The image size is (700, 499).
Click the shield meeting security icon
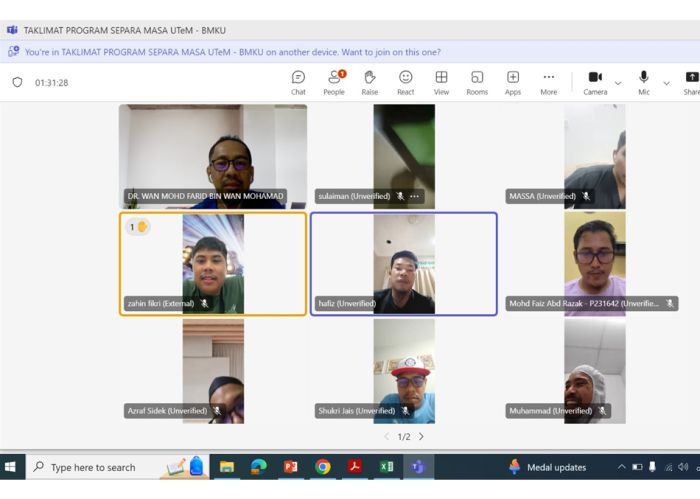coord(17,82)
